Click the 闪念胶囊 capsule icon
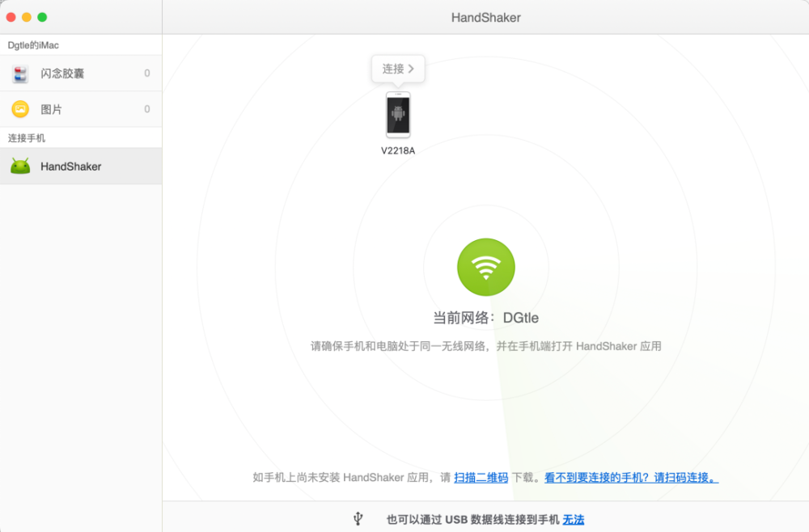This screenshot has height=532, width=809. (x=20, y=74)
